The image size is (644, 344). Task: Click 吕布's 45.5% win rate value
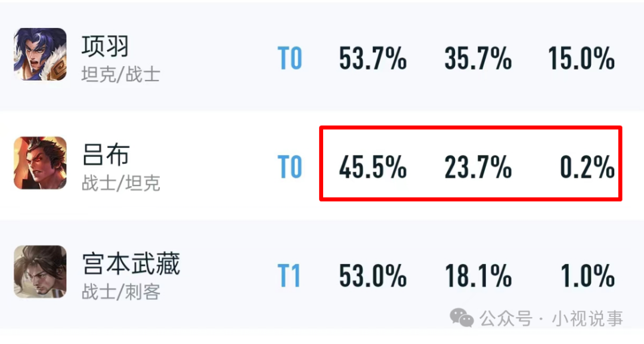pyautogui.click(x=373, y=167)
